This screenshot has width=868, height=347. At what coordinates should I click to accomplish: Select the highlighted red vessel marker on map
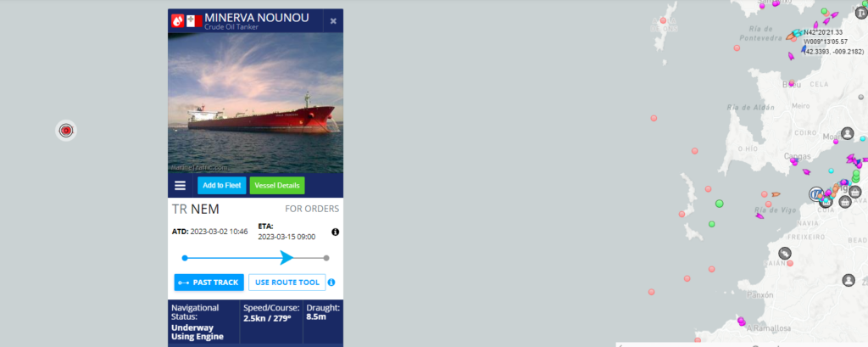point(66,131)
